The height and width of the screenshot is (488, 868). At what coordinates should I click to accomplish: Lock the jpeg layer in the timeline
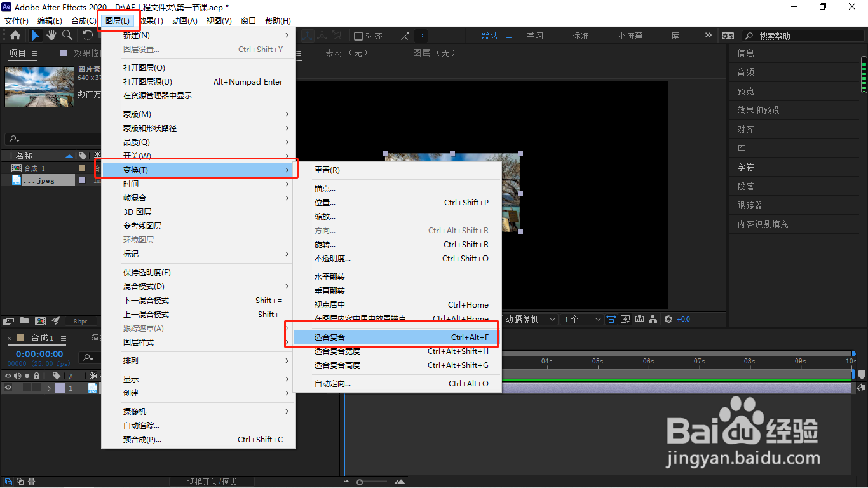[x=36, y=388]
